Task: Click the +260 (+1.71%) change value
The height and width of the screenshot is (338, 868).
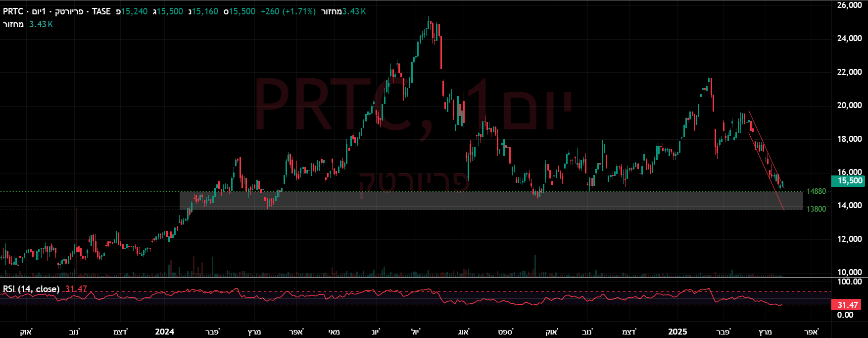Action: point(288,11)
